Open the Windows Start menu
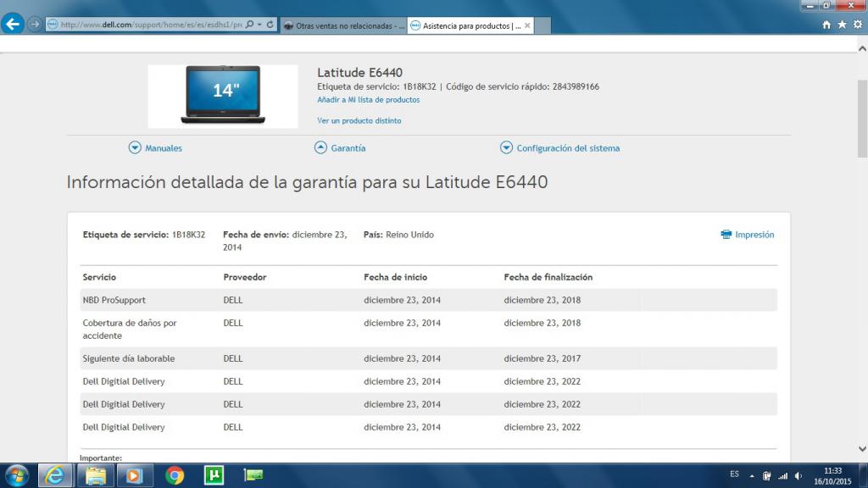This screenshot has width=868, height=488. (17, 475)
